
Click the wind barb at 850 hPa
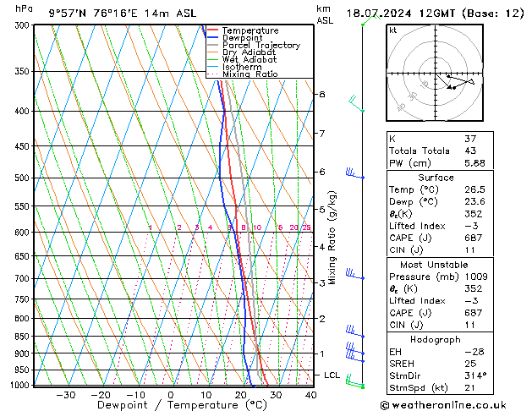pos(354,332)
